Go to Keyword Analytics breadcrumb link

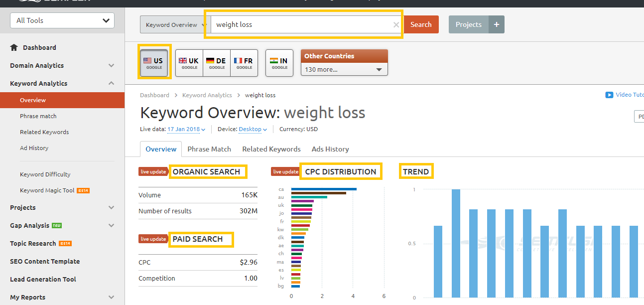(x=207, y=95)
